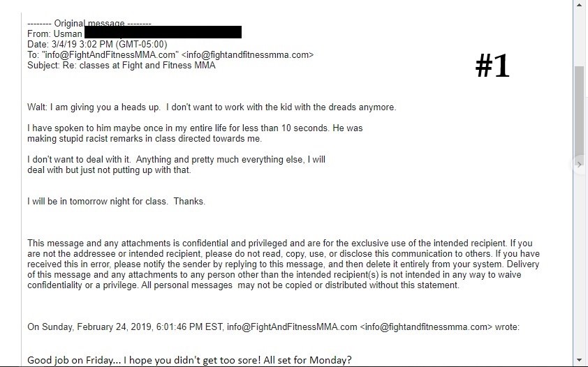Click the confidentiality notice paragraph

pyautogui.click(x=284, y=264)
